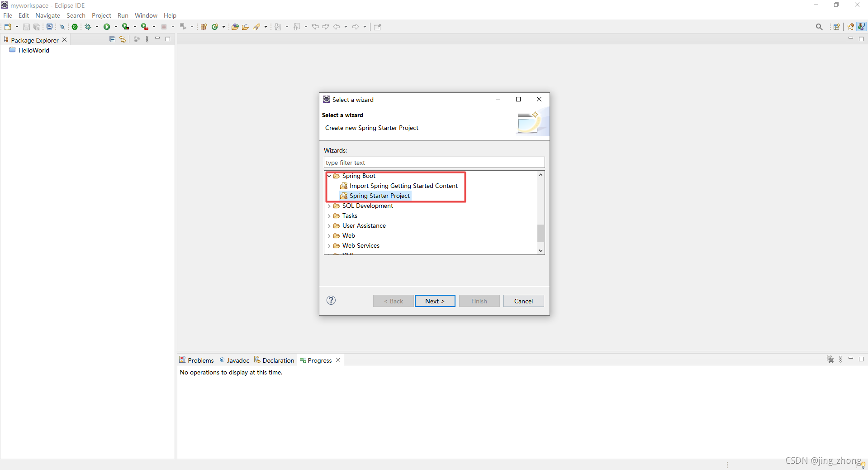Open the Project menu
This screenshot has height=470, width=868.
tap(101, 15)
